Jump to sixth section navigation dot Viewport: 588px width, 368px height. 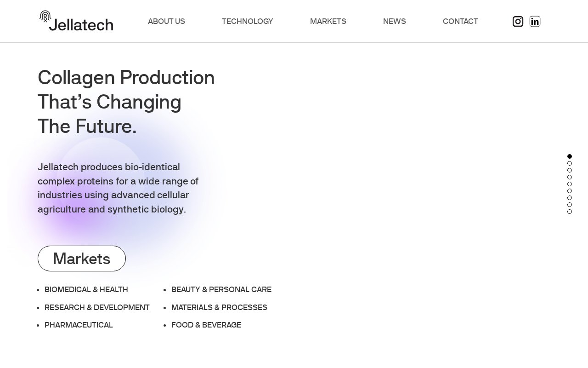point(570,191)
